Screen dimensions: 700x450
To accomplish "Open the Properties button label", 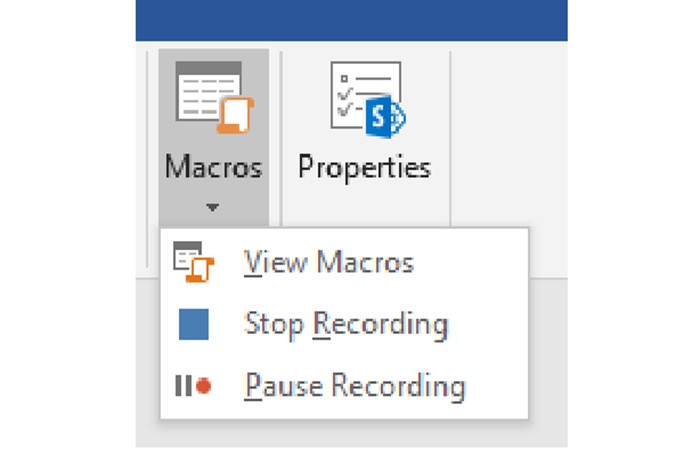I will coord(365,167).
